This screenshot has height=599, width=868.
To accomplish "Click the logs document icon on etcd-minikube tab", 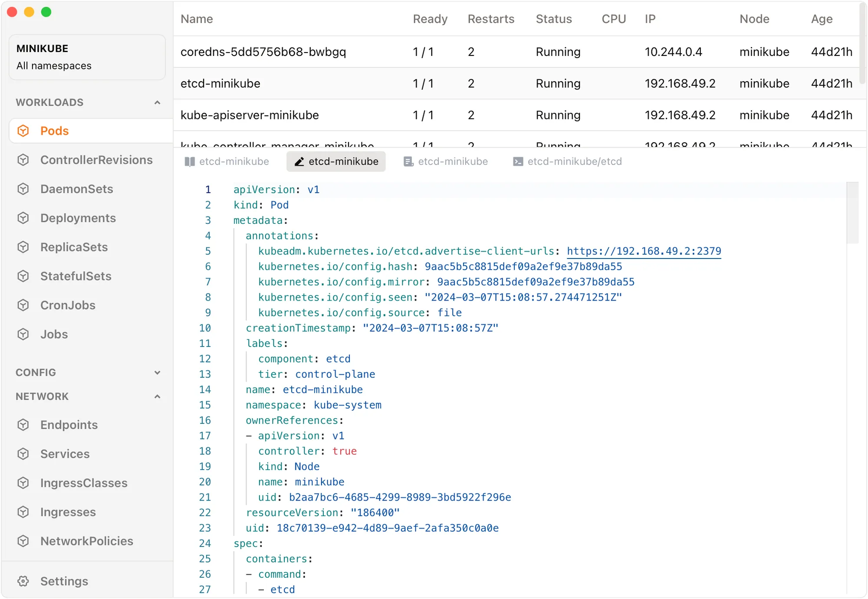I will pos(408,162).
